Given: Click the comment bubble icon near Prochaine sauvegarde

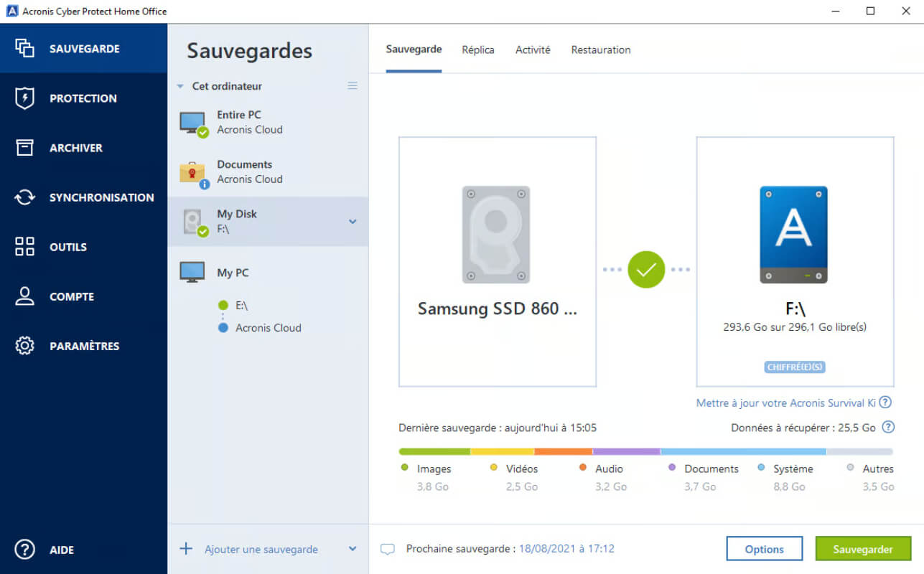Looking at the screenshot, I should point(388,550).
